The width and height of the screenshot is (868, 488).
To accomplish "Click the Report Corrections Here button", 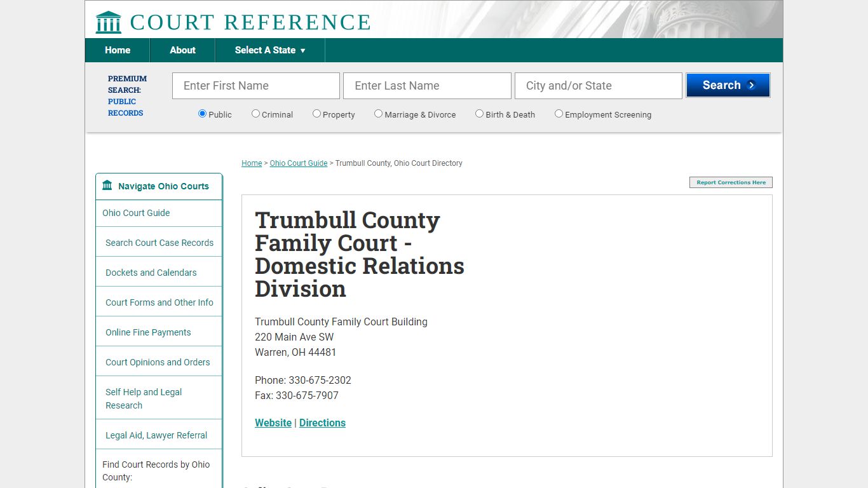I will click(x=731, y=182).
